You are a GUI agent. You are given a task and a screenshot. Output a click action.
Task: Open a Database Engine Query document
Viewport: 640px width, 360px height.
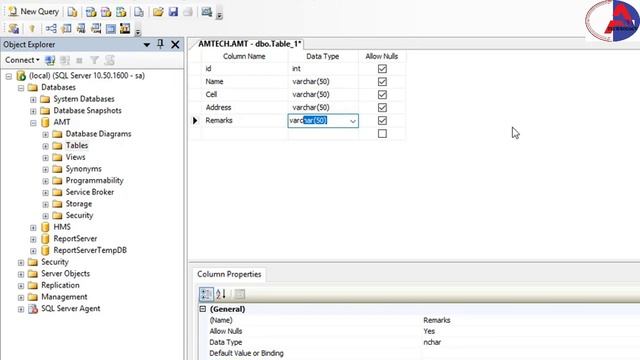click(x=73, y=12)
